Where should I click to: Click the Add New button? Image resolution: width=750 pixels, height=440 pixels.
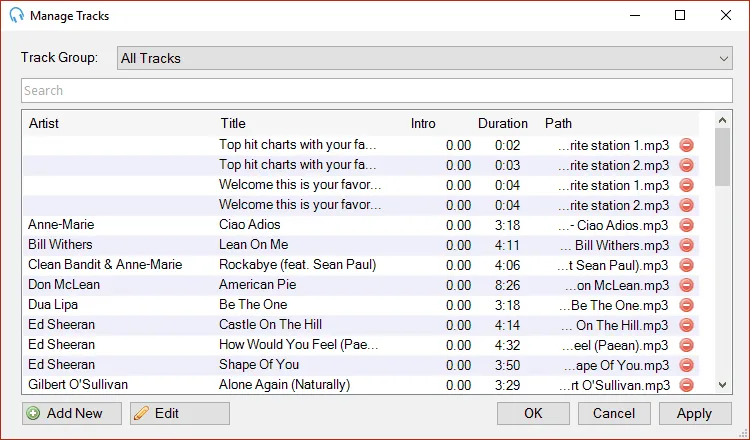tap(72, 413)
